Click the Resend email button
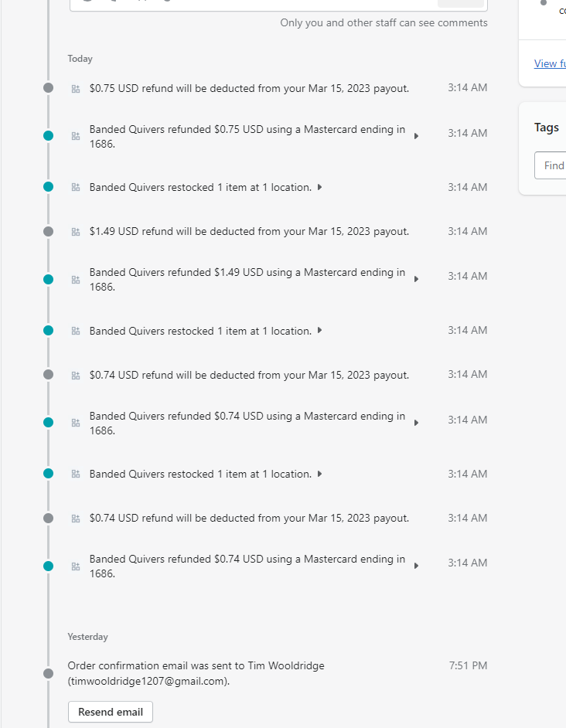Image resolution: width=566 pixels, height=728 pixels. 111,712
